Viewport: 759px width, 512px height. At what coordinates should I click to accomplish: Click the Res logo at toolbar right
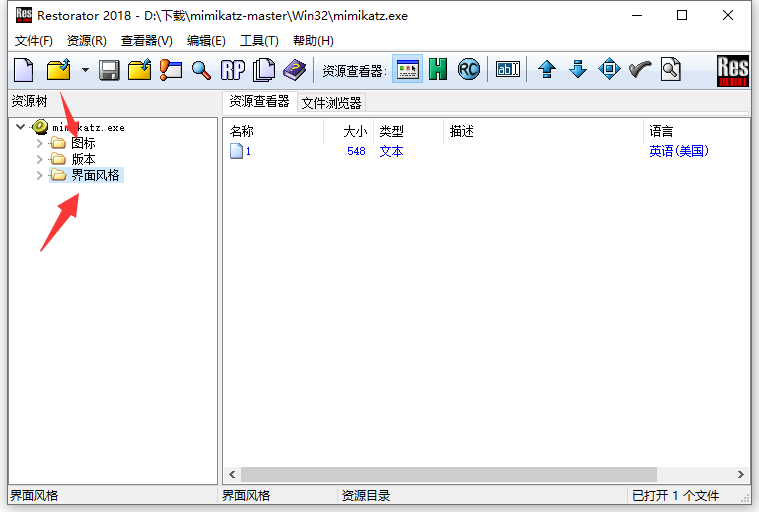coord(732,71)
